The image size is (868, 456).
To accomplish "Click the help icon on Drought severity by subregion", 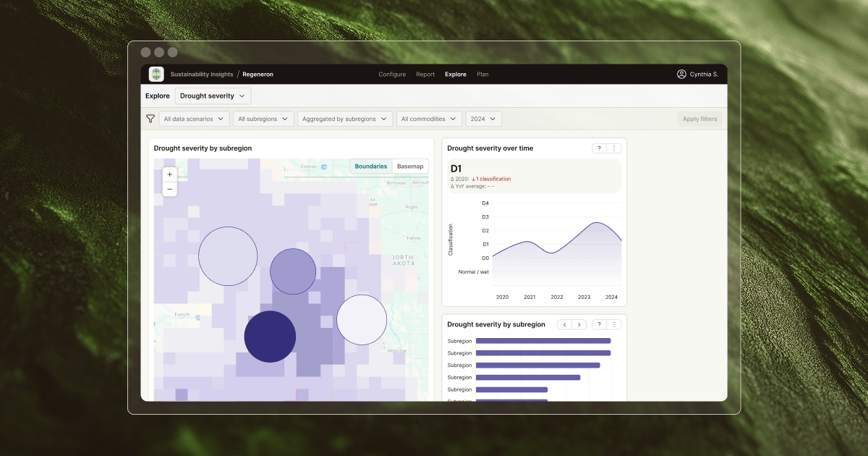I will coord(598,324).
